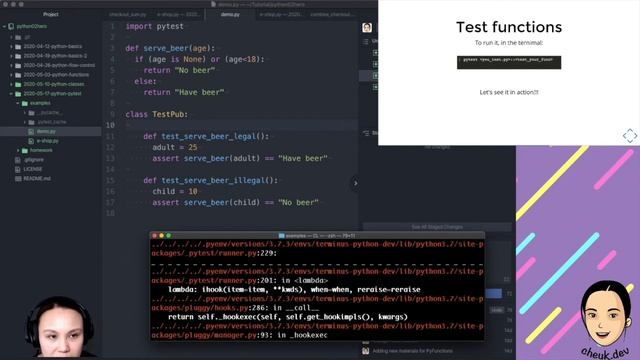Screen dimensions: 640x360
Task: Switch to the checkout_sum.py tab
Action: pos(127,14)
